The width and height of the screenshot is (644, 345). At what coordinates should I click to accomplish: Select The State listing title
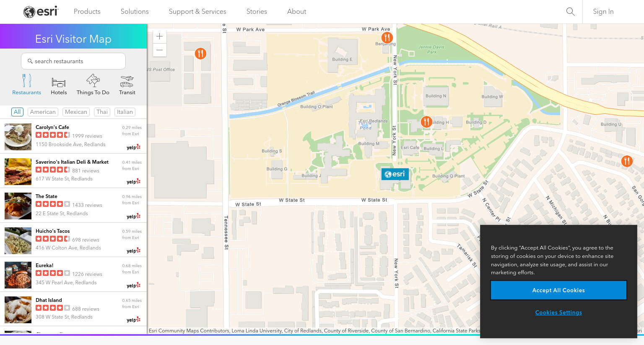coord(47,196)
